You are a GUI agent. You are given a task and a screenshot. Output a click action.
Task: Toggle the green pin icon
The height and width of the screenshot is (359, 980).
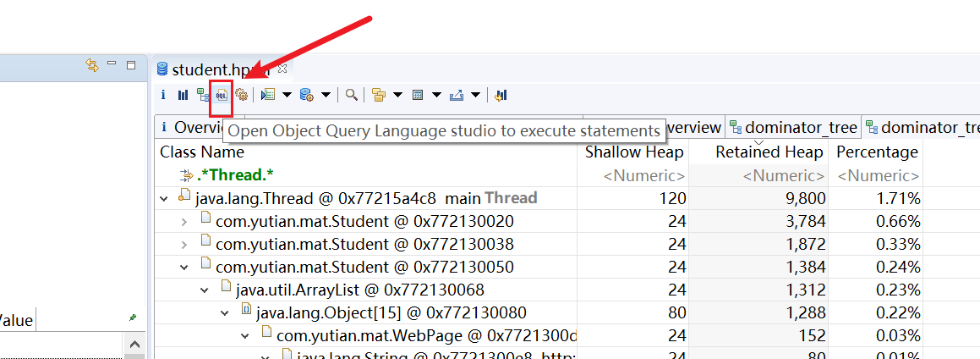tap(132, 318)
